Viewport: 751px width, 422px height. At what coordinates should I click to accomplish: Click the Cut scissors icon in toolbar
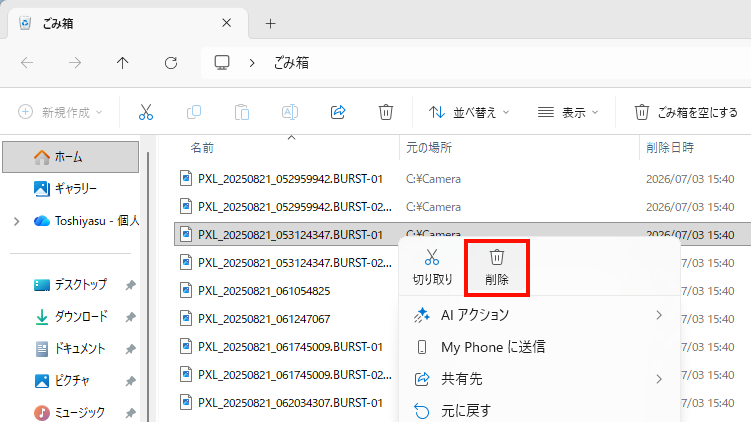[x=146, y=112]
